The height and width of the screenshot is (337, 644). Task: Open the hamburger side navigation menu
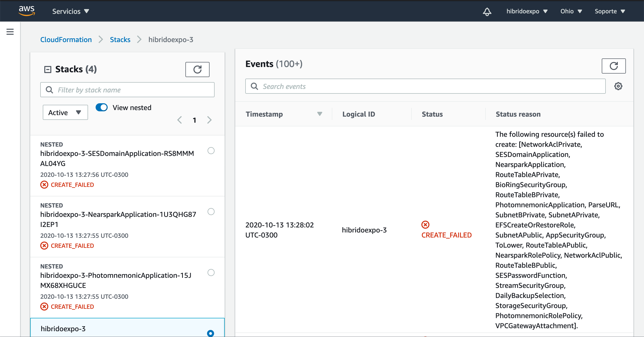click(x=10, y=32)
